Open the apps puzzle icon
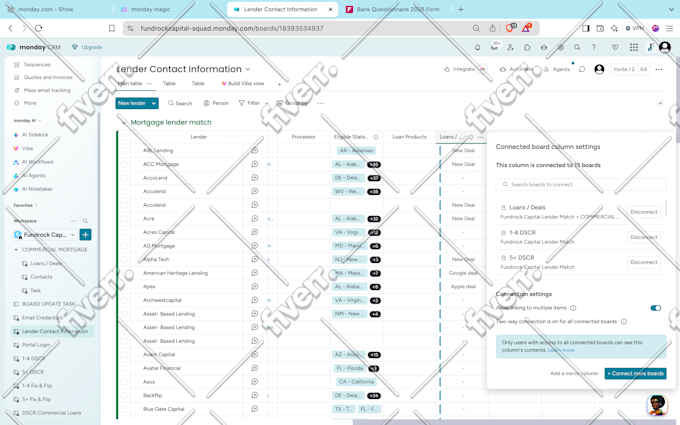The image size is (680, 425). point(527,47)
